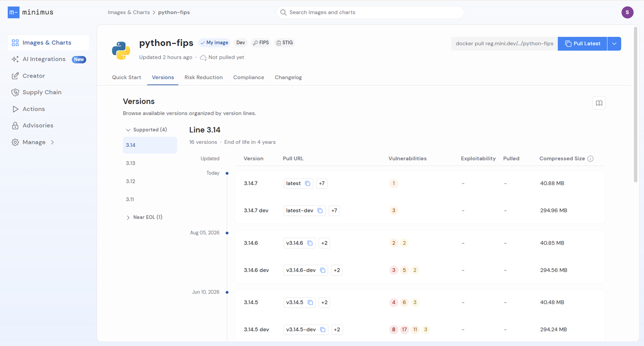Show +2 more tags for 3.14.5
Screen dimensions: 644x346
tap(324, 303)
